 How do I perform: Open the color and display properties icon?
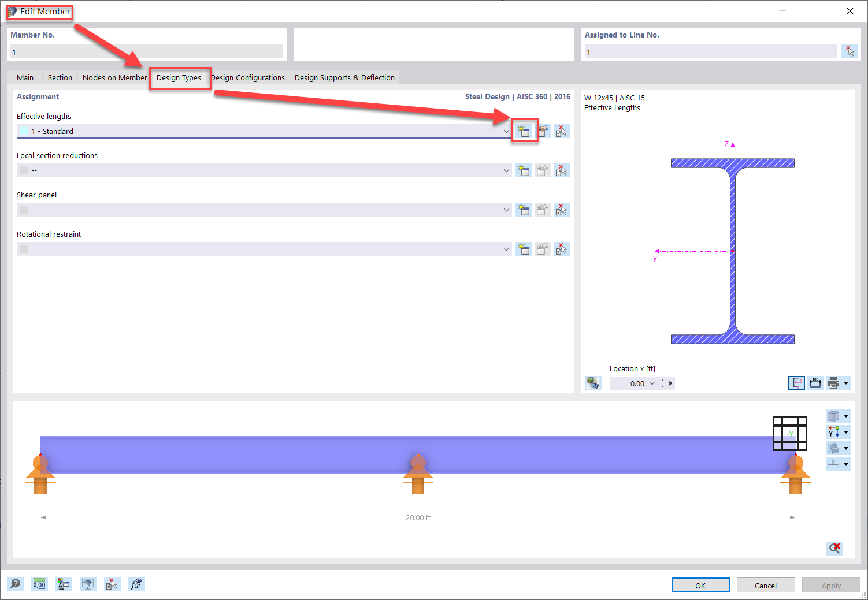tap(64, 584)
